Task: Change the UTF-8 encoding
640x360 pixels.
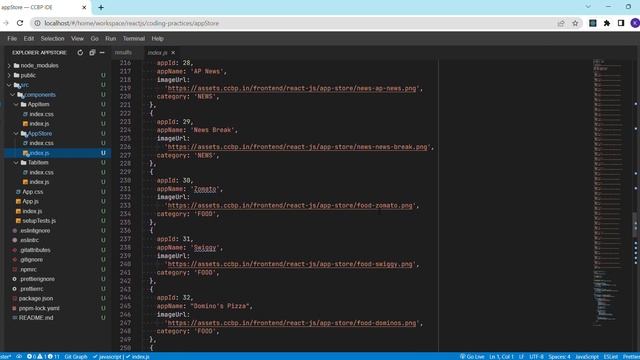Action: click(x=536, y=357)
